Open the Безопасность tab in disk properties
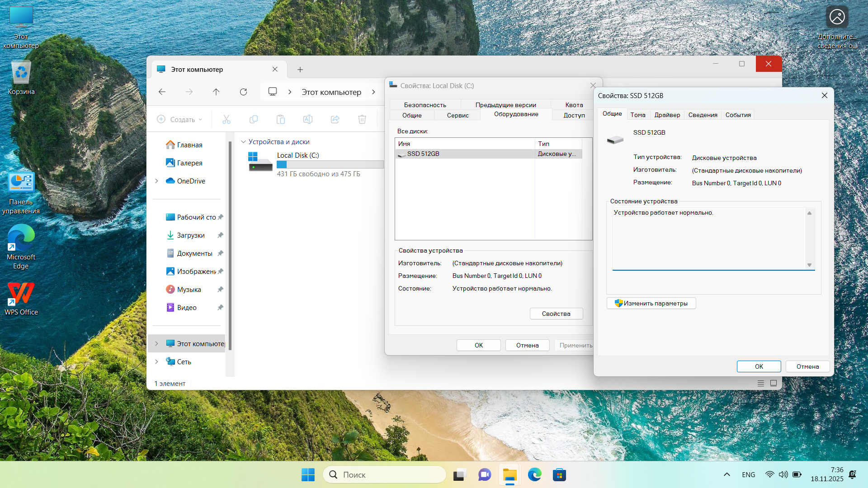The width and height of the screenshot is (868, 488). [425, 105]
